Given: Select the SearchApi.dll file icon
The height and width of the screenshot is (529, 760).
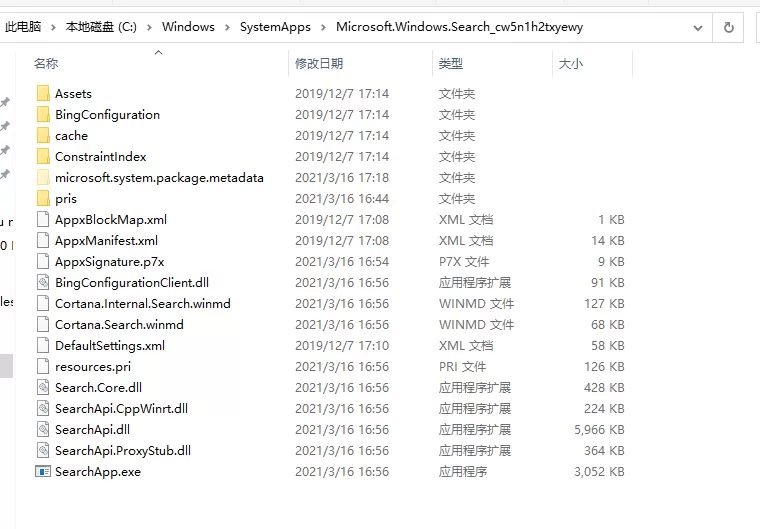Looking at the screenshot, I should pyautogui.click(x=43, y=430).
